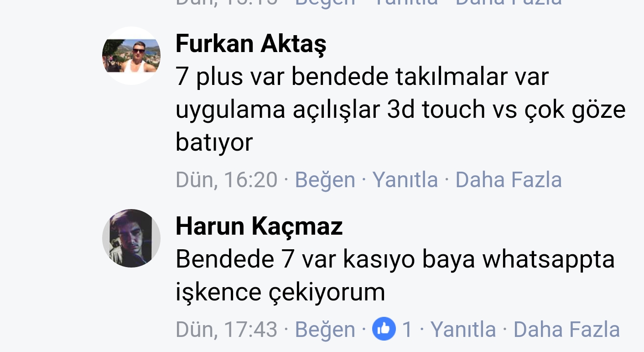
Task: Reply to Harun Kaçmaz's comment via Yanıtla
Action: [463, 330]
